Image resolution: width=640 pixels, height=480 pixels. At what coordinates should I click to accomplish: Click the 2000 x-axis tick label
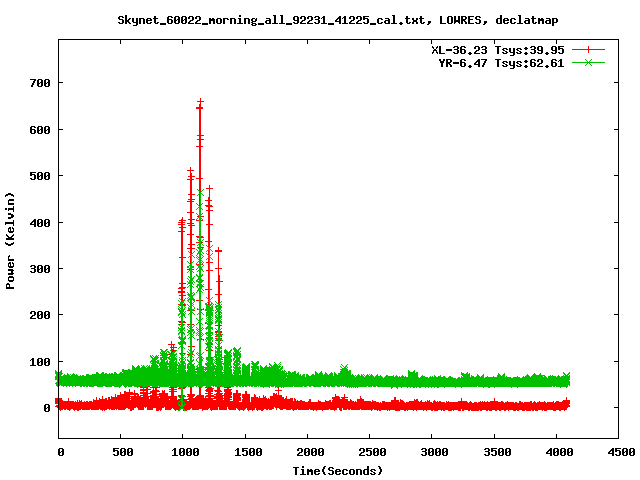pyautogui.click(x=309, y=452)
